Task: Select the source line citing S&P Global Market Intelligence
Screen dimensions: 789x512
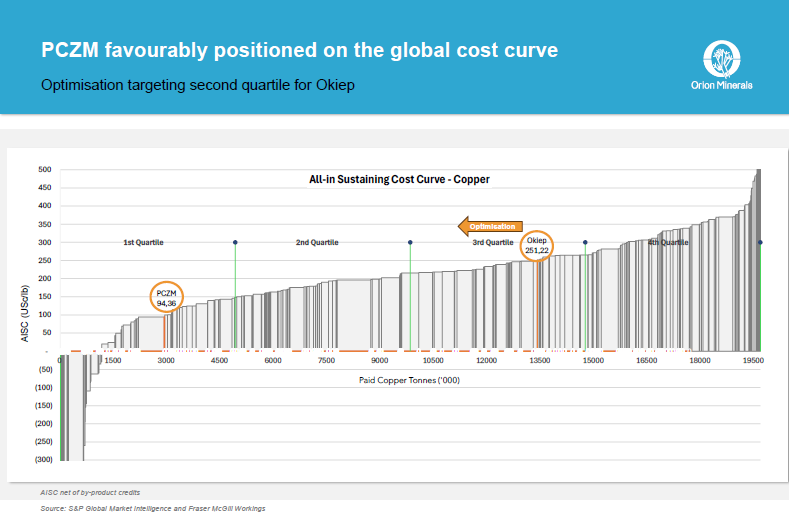Action: click(153, 508)
